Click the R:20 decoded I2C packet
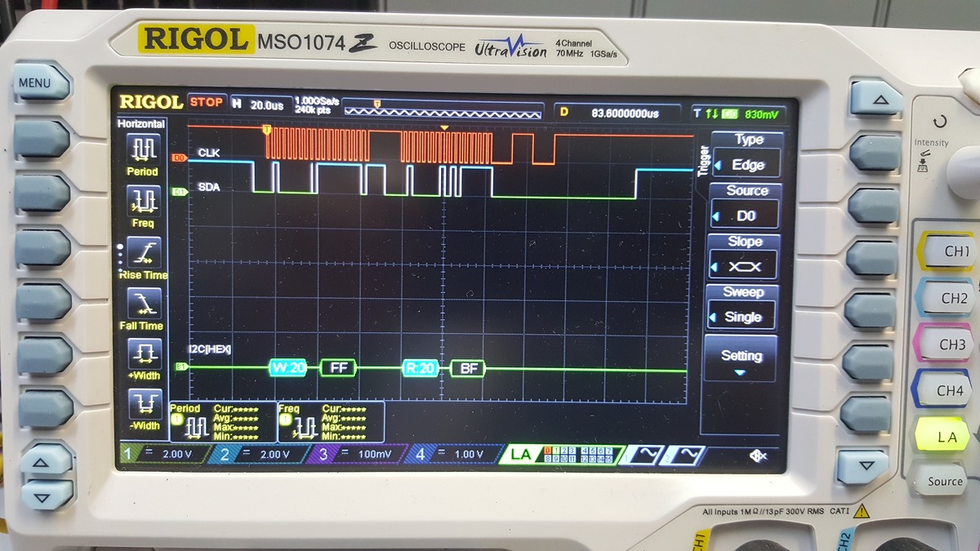Image resolution: width=980 pixels, height=551 pixels. (x=420, y=368)
